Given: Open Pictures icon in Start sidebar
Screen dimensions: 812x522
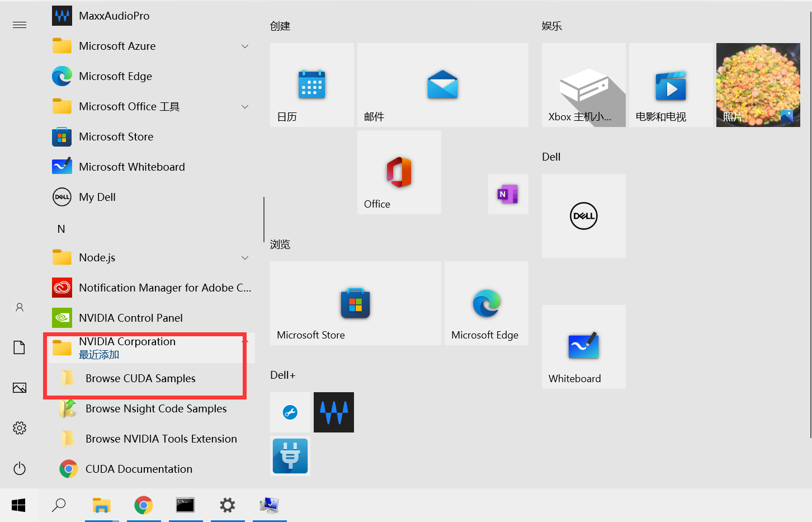Looking at the screenshot, I should (x=20, y=388).
